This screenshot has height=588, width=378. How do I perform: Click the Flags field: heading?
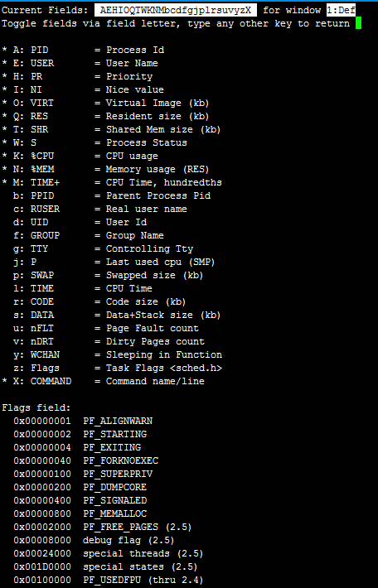[36, 407]
